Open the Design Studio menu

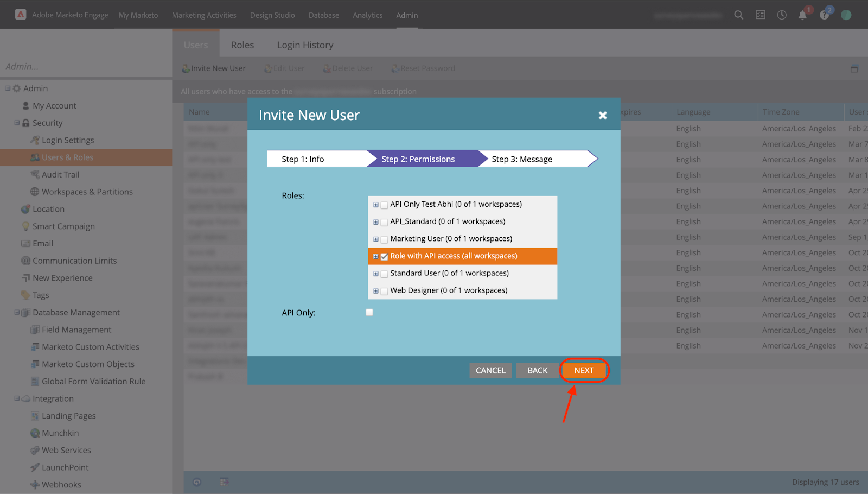point(272,15)
